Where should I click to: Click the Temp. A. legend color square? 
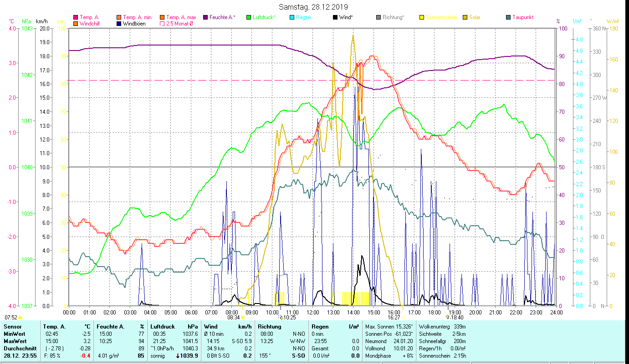point(76,17)
